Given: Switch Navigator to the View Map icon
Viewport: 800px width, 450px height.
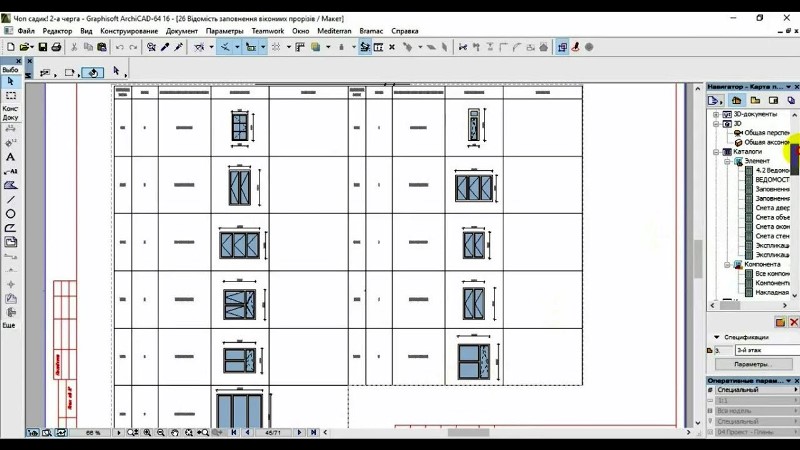Looking at the screenshot, I should [755, 101].
